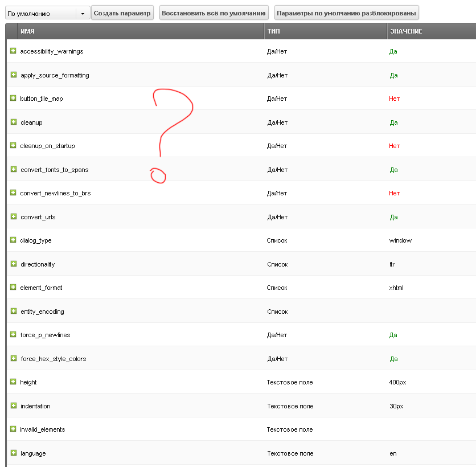Toggle the 'Да' value of convert_fonts_to_spans

394,170
